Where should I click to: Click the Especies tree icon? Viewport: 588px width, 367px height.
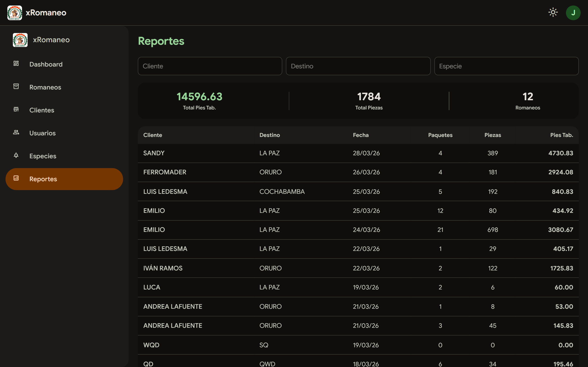click(x=16, y=155)
